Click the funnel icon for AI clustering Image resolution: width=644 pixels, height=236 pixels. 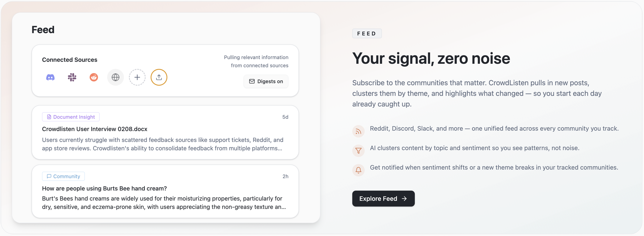[358, 150]
